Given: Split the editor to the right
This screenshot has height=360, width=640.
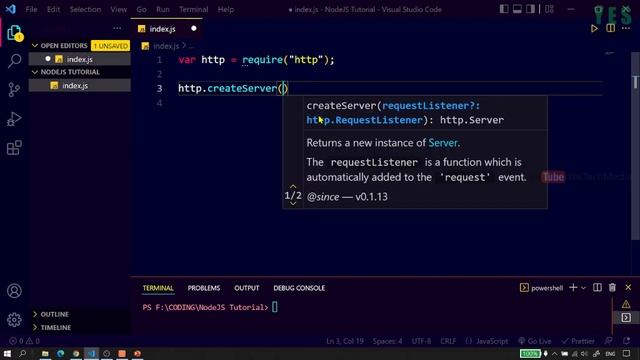Looking at the screenshot, I should click(x=611, y=28).
